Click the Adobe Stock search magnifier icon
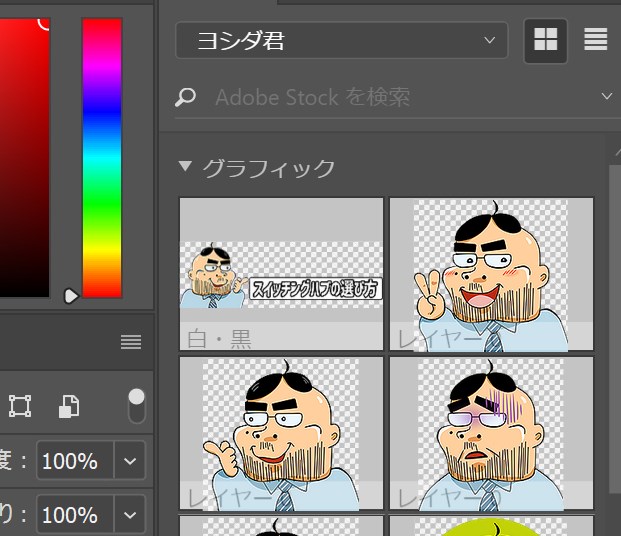This screenshot has height=536, width=621. [185, 97]
